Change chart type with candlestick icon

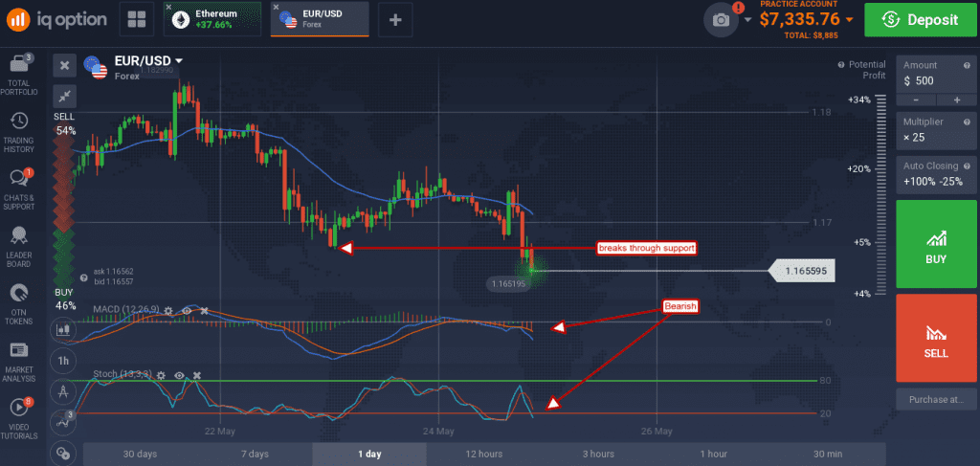(x=63, y=330)
